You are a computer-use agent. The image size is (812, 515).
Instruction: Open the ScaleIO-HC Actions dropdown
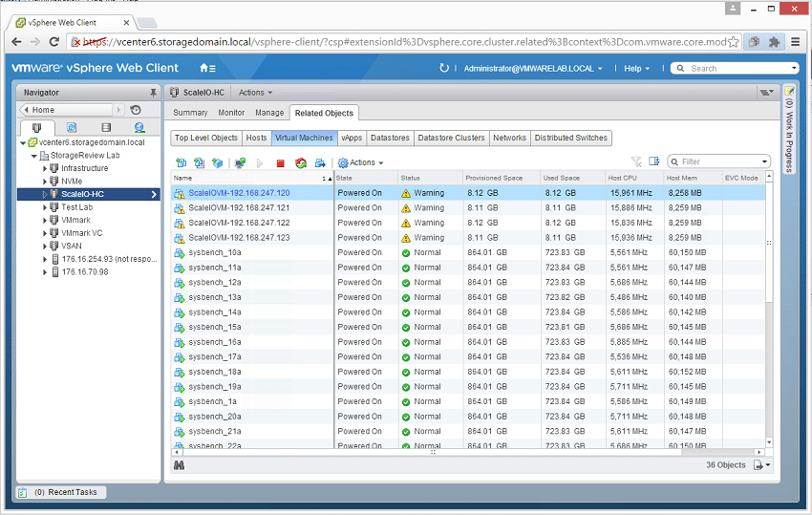click(x=255, y=93)
